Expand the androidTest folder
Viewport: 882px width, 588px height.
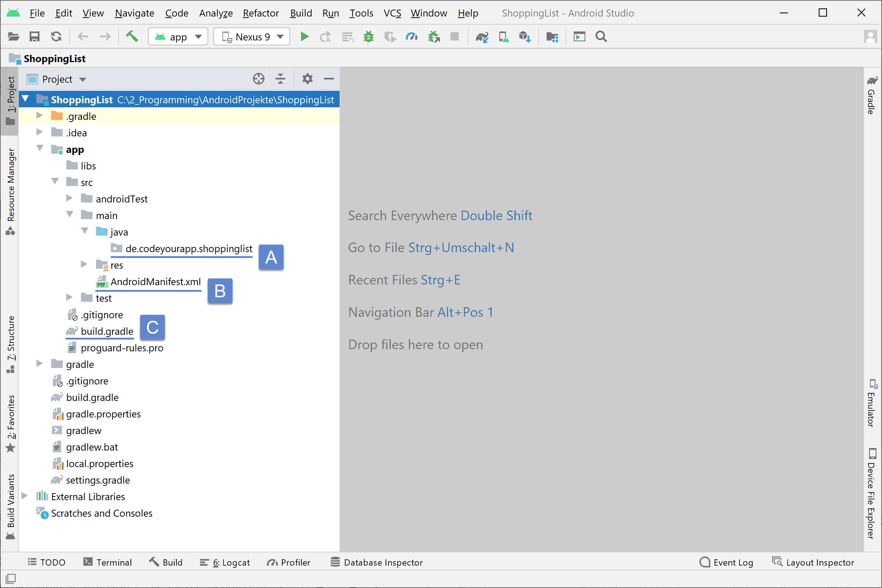click(x=69, y=198)
